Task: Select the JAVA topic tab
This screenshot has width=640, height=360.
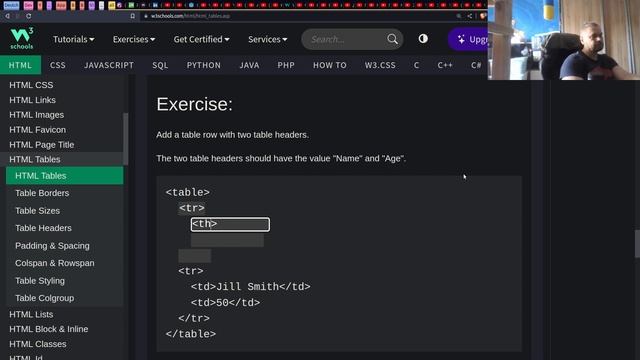Action: 249,65
